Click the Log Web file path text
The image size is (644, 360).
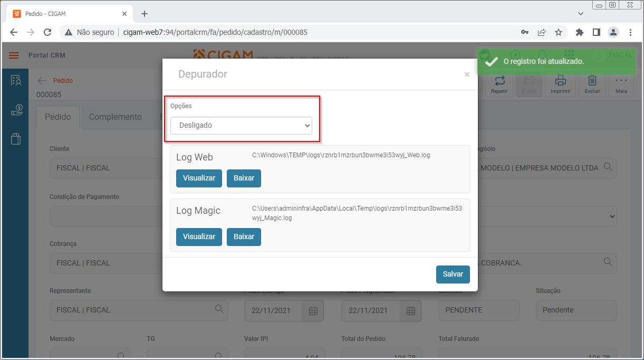[341, 155]
